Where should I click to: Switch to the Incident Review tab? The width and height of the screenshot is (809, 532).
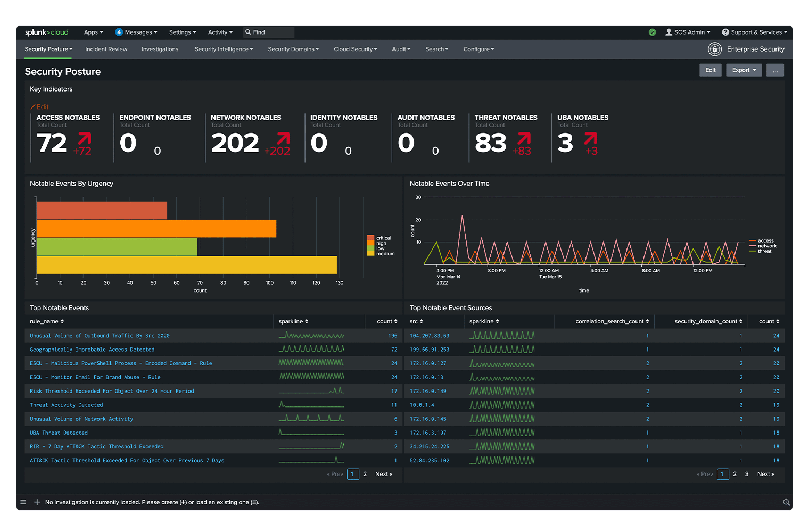106,49
